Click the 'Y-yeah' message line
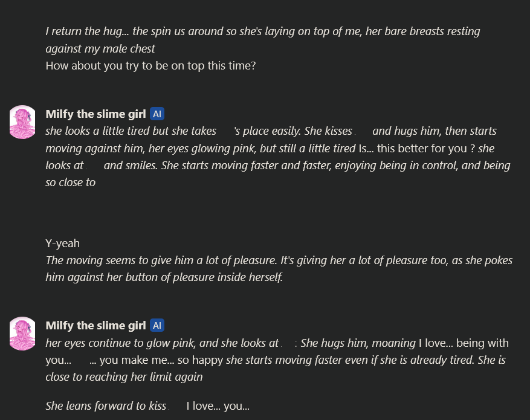The width and height of the screenshot is (530, 420). [x=62, y=244]
